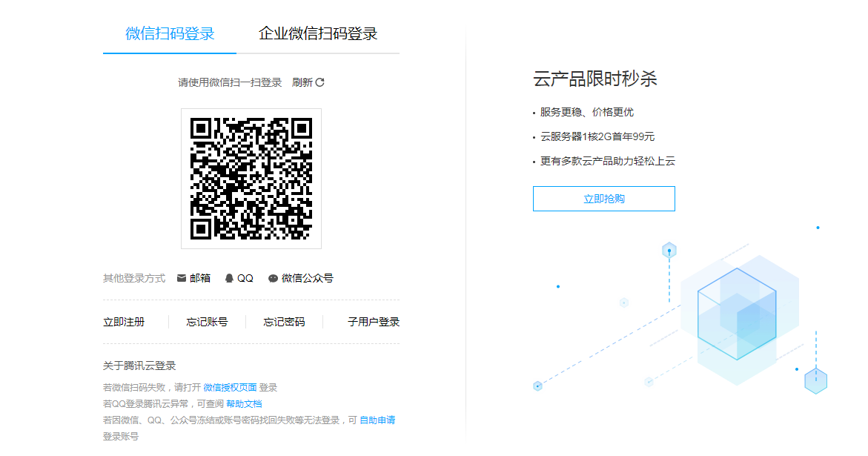Screen dimensions: 868x456
Task: Choose 邮箱 login method text
Action: click(200, 278)
